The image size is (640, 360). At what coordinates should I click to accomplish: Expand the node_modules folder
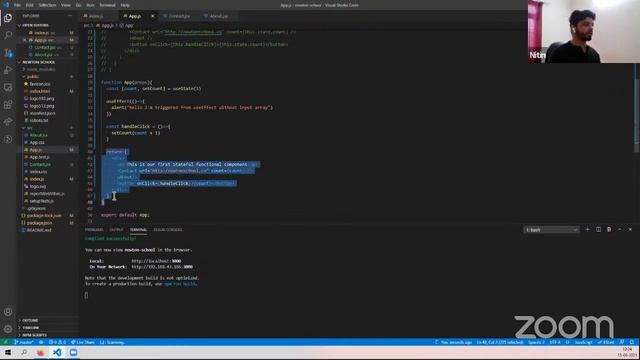(x=40, y=69)
